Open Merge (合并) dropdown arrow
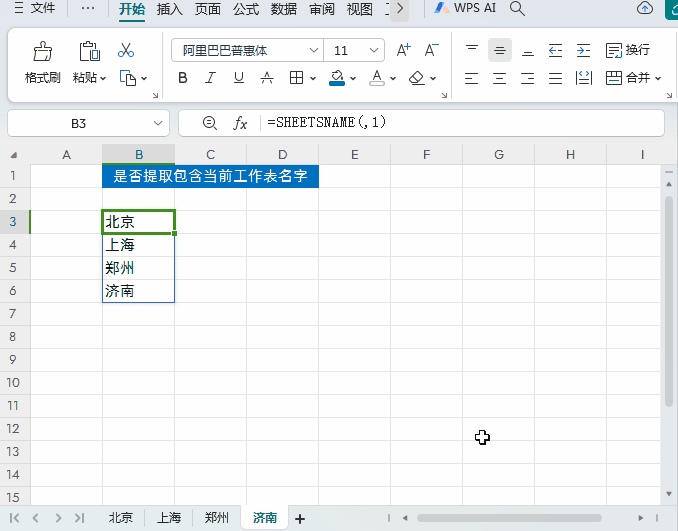The height and width of the screenshot is (531, 678). click(658, 79)
